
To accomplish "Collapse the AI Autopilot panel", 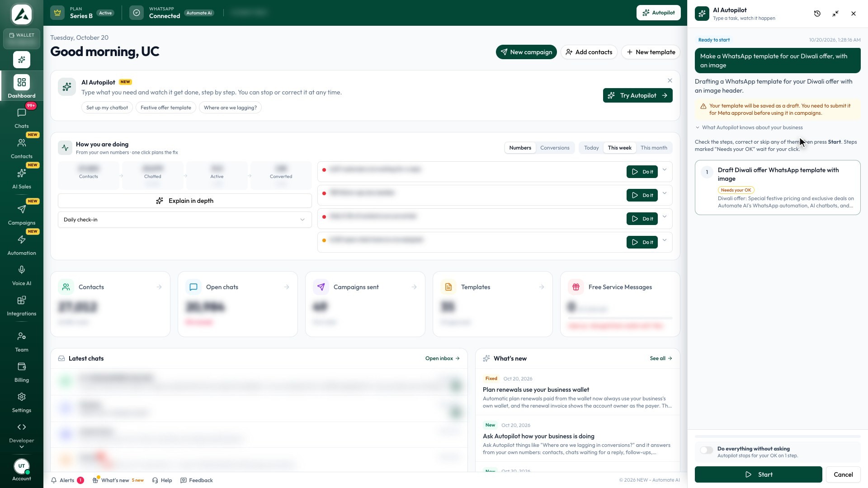I will coord(835,14).
